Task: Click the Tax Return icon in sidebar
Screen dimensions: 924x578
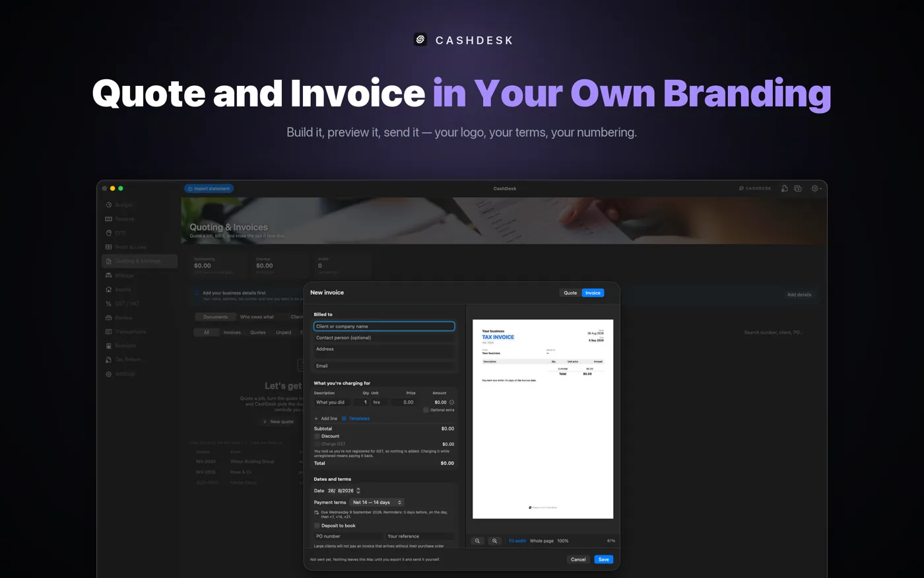Action: pyautogui.click(x=109, y=359)
